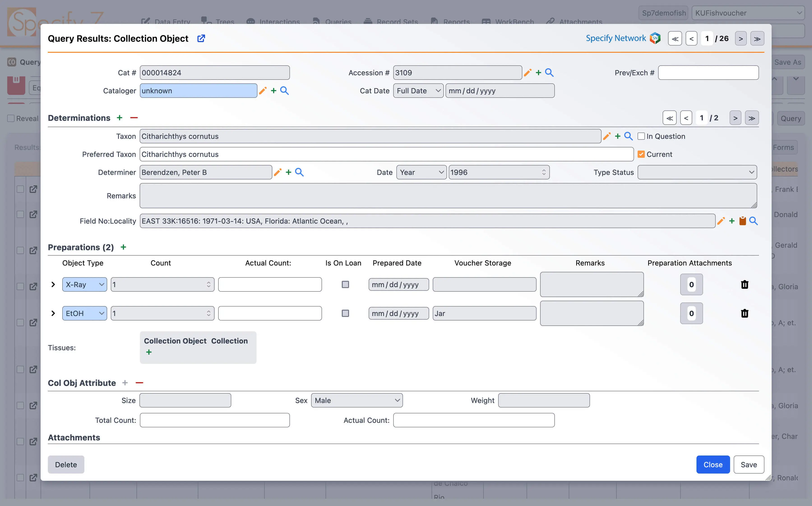Edit Accession with pencil icon
Screen dimensions: 812x506
point(527,73)
